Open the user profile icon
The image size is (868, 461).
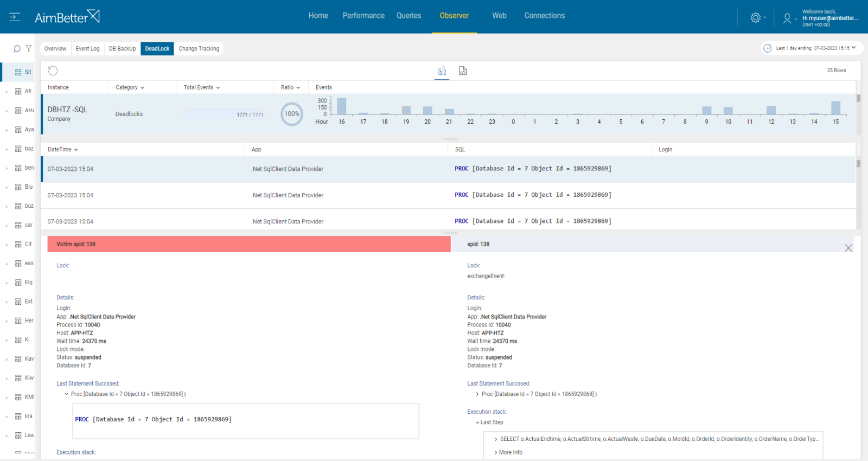pos(787,18)
